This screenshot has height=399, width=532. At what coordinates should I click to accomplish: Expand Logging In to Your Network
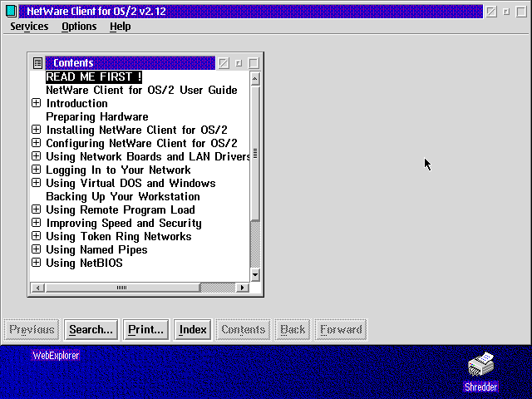pos(36,170)
